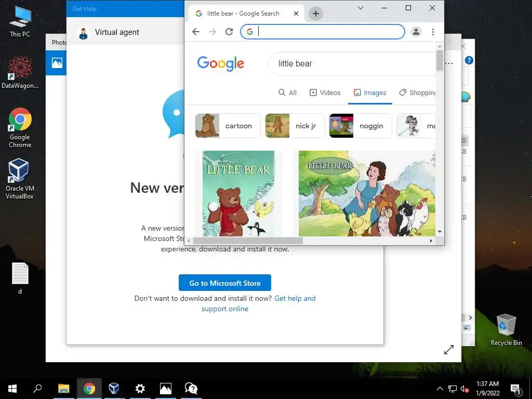Click the Photos app picture icon
Image resolution: width=532 pixels, height=399 pixels.
click(x=57, y=63)
